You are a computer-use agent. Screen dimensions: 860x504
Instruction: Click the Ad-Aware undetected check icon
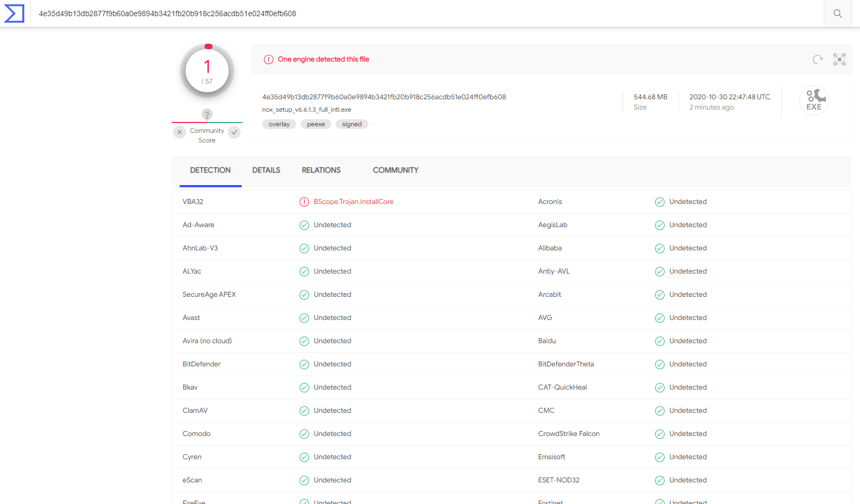[304, 225]
